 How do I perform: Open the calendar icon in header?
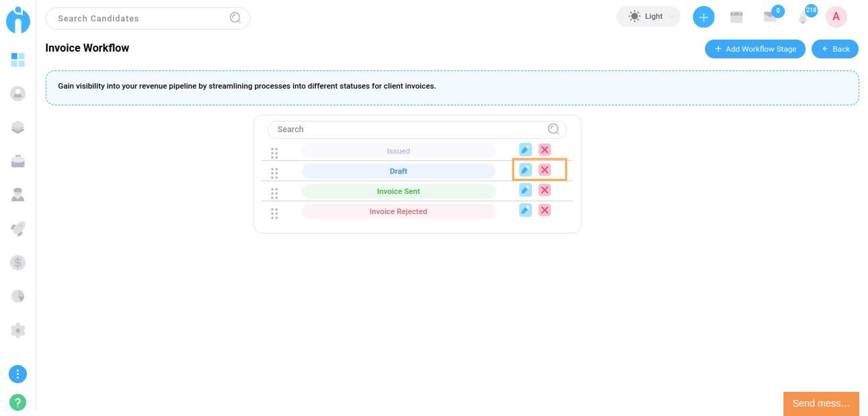pos(737,17)
